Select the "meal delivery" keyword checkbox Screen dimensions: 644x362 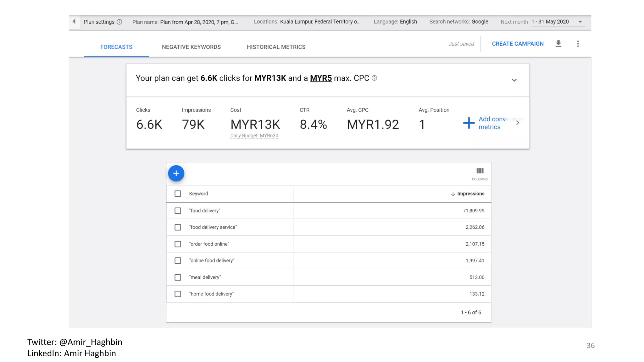(178, 277)
